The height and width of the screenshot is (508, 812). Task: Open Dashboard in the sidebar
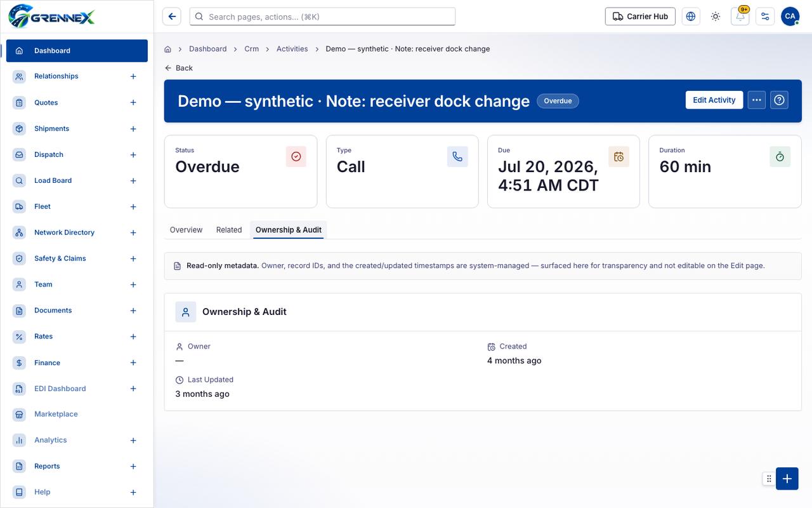coord(77,51)
